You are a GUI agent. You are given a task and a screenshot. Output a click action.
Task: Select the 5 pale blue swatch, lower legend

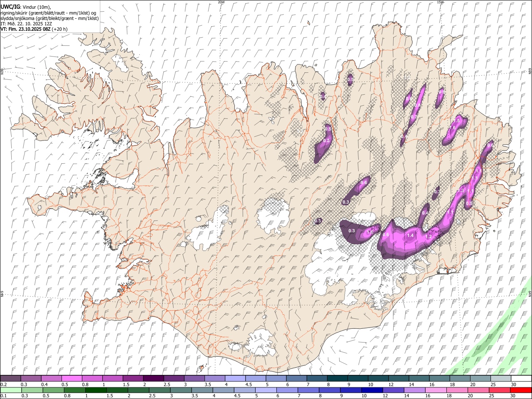[x=266, y=390]
